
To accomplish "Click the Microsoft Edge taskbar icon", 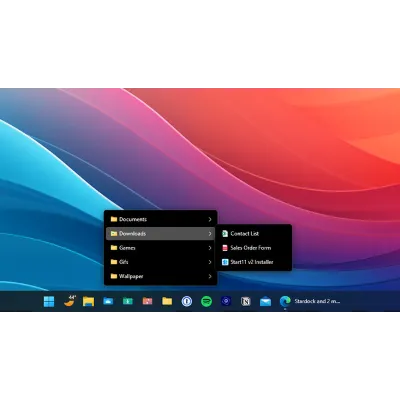I will 285,301.
